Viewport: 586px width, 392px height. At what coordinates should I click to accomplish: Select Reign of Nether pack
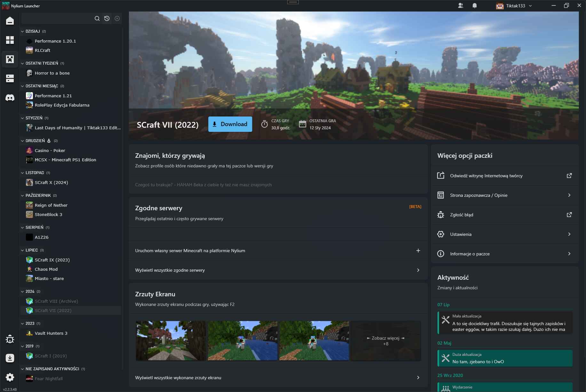71,205
